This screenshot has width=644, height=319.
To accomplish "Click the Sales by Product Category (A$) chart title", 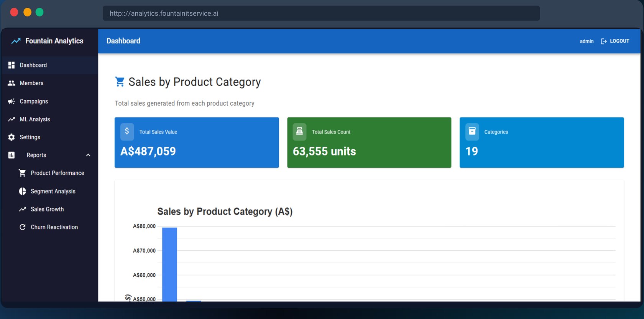I will pyautogui.click(x=225, y=212).
